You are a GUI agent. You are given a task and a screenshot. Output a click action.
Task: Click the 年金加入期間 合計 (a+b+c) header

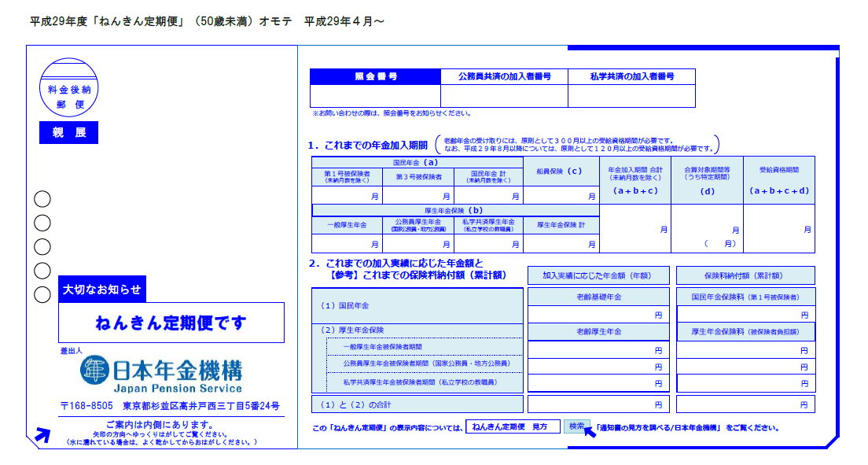click(635, 181)
